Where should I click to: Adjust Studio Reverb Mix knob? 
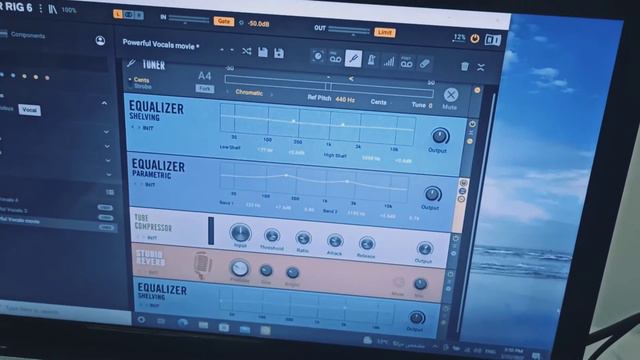tap(420, 284)
